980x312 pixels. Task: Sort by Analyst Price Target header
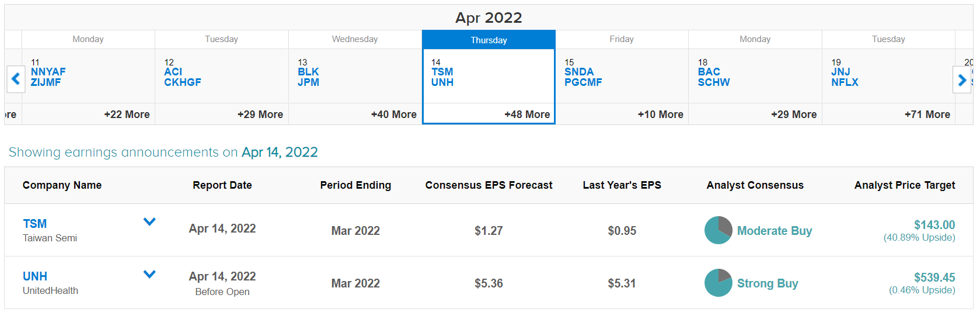pyautogui.click(x=905, y=185)
